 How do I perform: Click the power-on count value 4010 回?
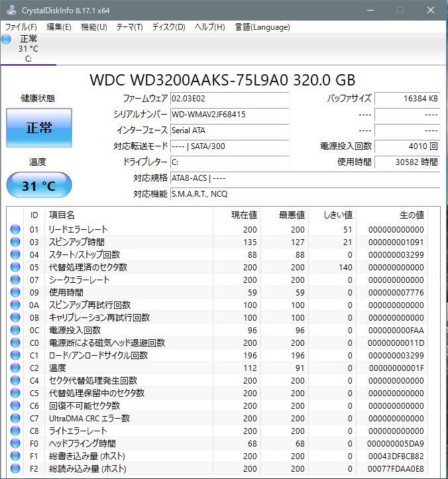(x=408, y=146)
